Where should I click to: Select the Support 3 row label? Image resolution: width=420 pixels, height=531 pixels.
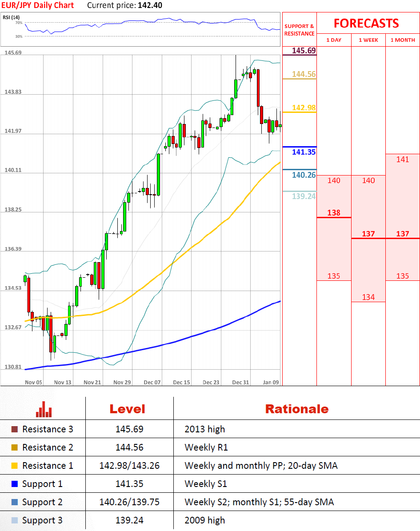tap(42, 521)
